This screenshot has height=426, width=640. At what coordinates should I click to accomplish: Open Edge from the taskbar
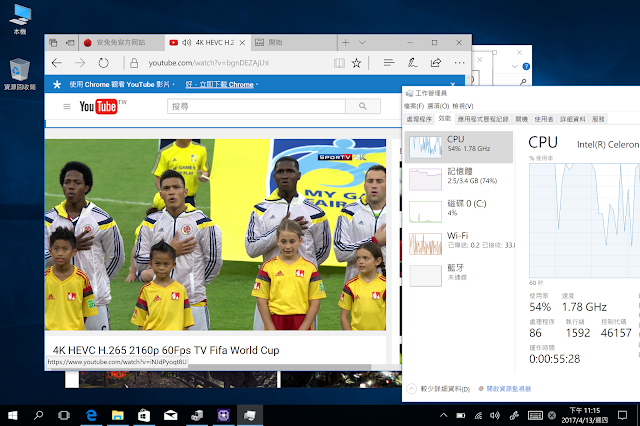pos(91,415)
